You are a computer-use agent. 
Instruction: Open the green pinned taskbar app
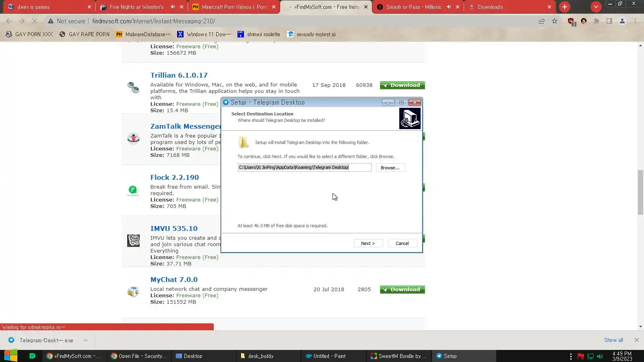(x=32, y=356)
